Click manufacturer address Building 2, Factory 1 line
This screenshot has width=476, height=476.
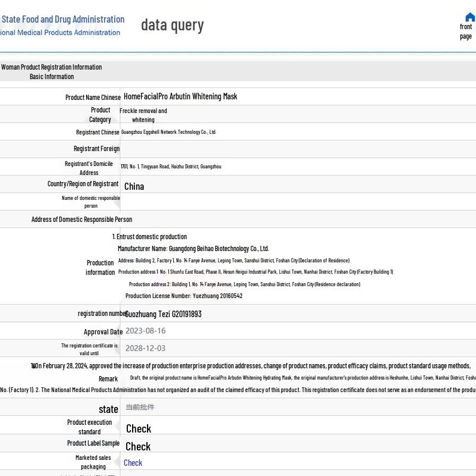pos(234,261)
